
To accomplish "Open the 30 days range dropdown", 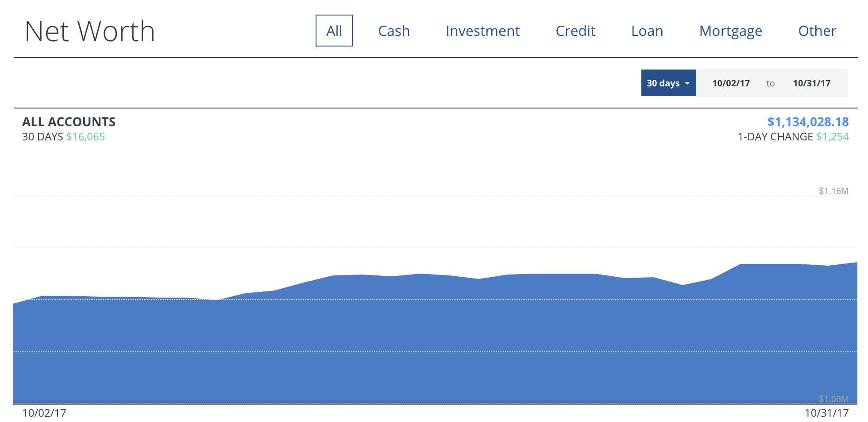I will click(x=663, y=83).
